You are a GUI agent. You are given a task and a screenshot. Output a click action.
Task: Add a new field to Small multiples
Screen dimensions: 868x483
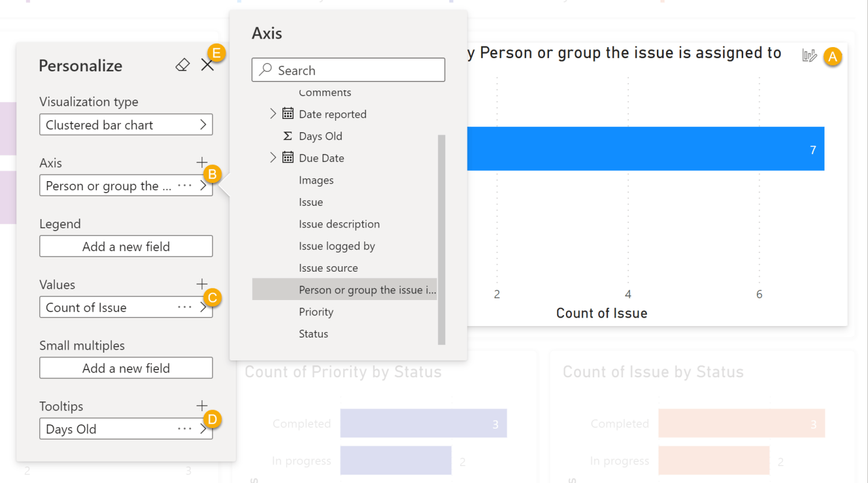coord(126,368)
